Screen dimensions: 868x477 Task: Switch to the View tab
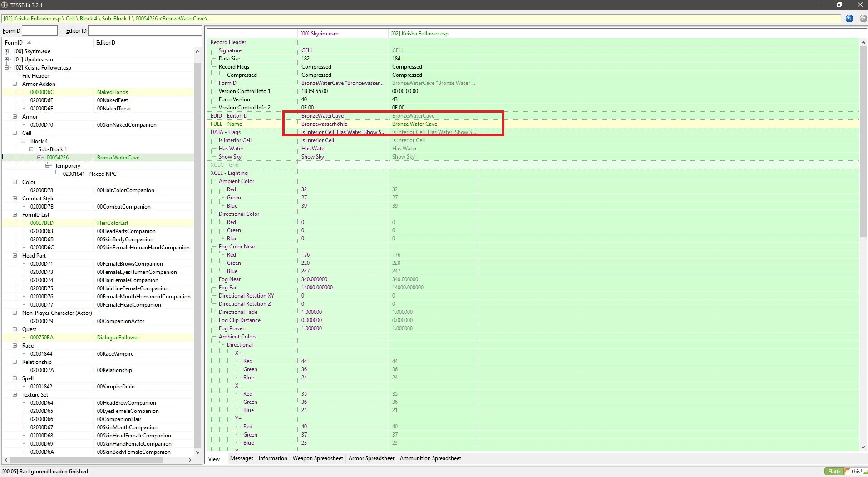(x=214, y=459)
